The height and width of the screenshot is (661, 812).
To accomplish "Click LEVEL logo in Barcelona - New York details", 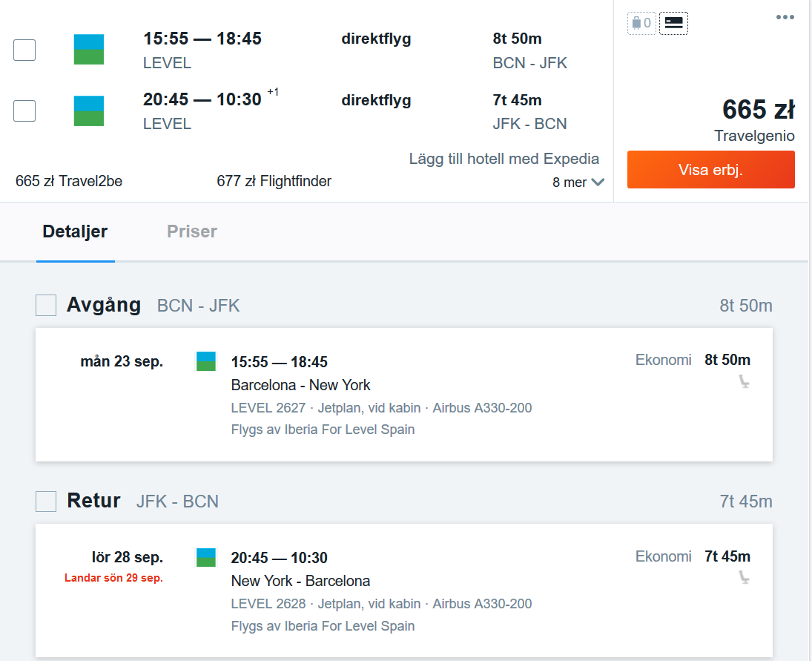I will (206, 361).
